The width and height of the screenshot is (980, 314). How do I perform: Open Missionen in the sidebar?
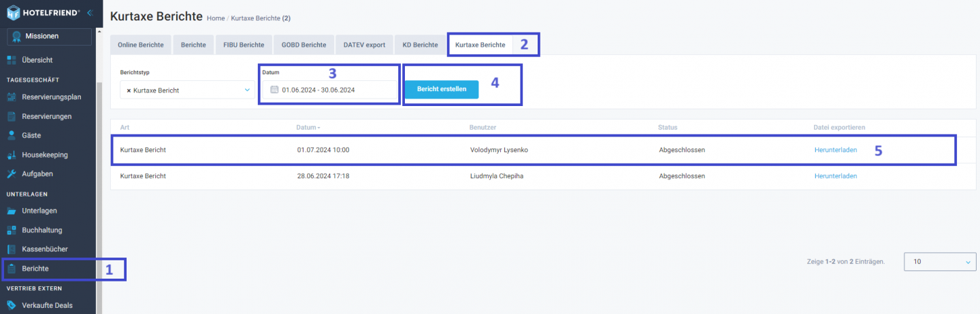pos(49,36)
